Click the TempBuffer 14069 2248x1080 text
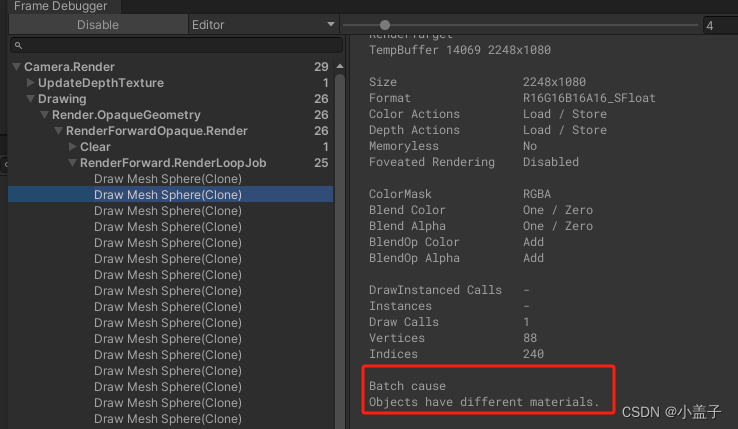This screenshot has width=738, height=429. (459, 50)
